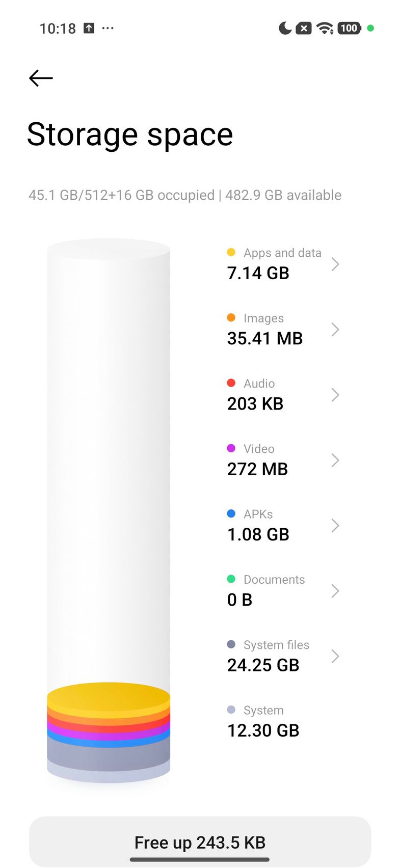The width and height of the screenshot is (400, 868).
Task: Tap the yellow segment of storage cylinder
Action: click(x=109, y=696)
